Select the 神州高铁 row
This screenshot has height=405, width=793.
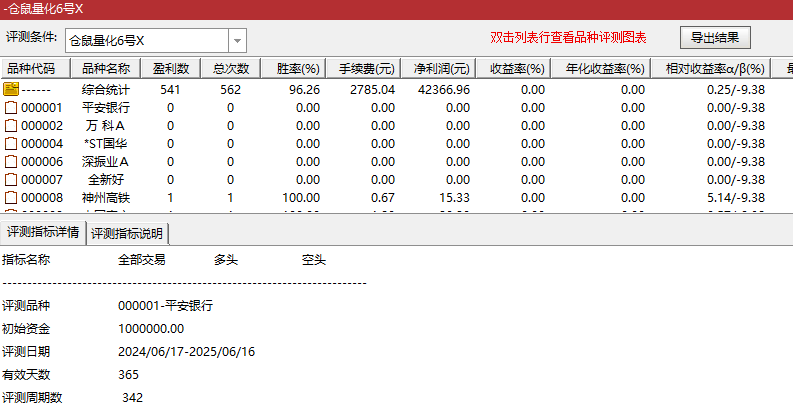click(396, 198)
